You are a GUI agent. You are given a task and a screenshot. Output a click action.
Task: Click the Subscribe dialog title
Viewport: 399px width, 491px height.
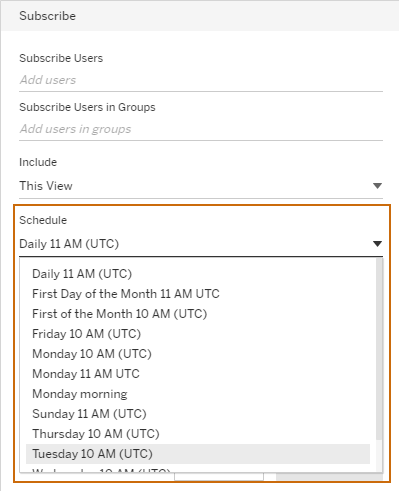pos(47,16)
